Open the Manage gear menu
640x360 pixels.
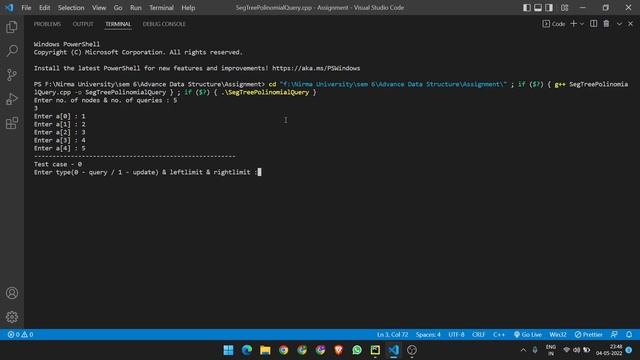(12, 317)
